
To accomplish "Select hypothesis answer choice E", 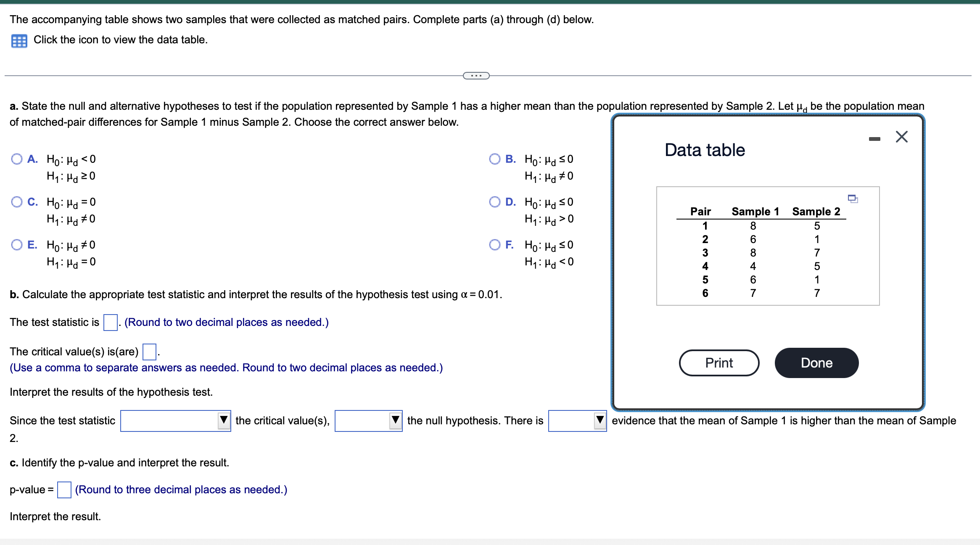I will pyautogui.click(x=17, y=245).
